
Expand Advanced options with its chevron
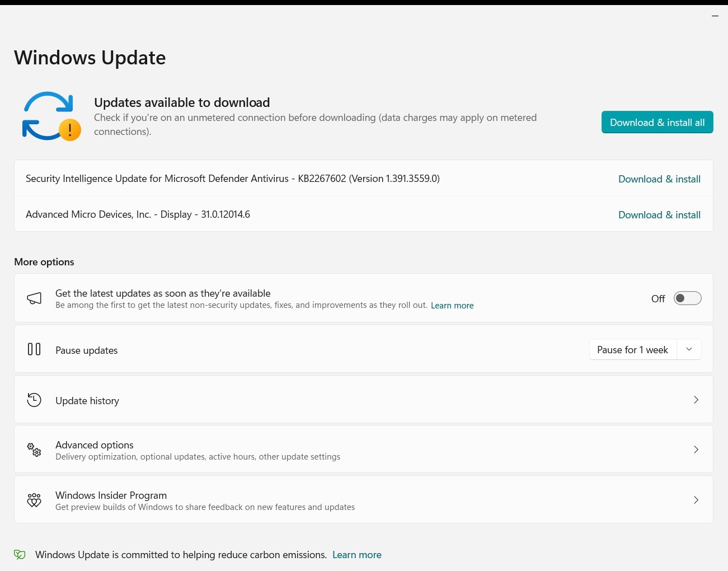tap(696, 450)
